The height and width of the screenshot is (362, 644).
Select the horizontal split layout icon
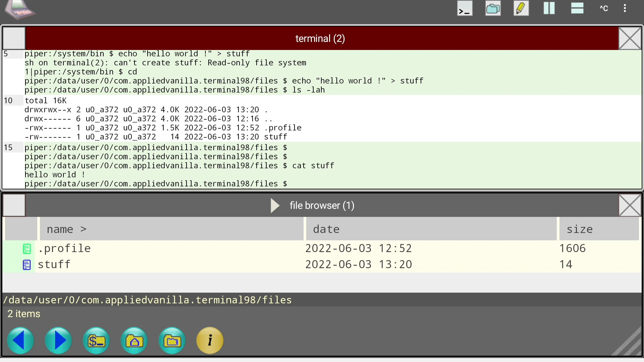[577, 8]
